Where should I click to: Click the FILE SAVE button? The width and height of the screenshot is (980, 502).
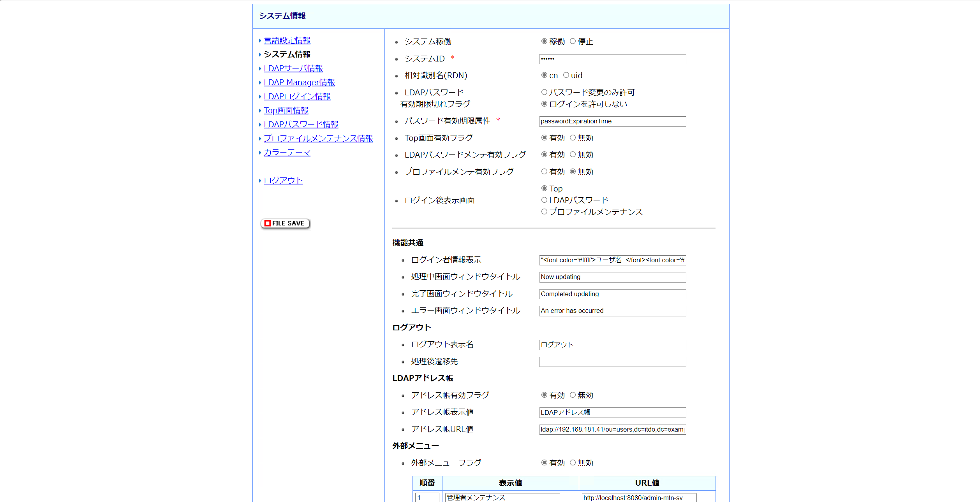pos(285,223)
